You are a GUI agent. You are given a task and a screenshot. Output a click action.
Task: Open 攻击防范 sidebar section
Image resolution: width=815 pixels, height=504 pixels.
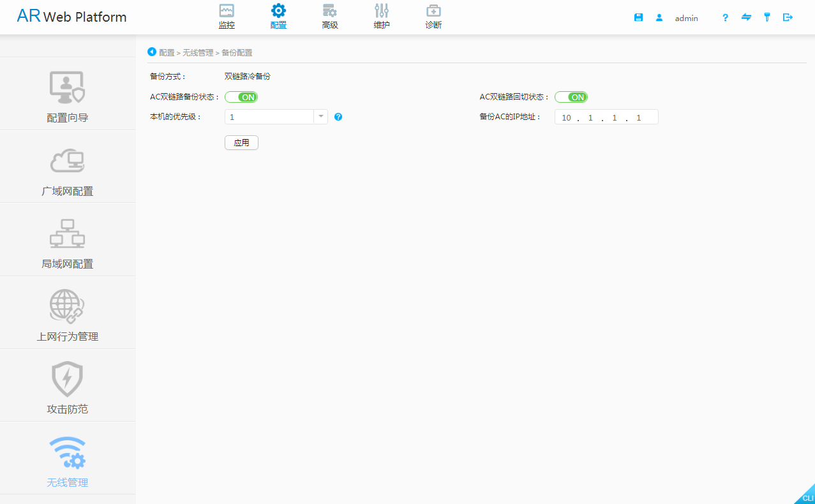click(x=68, y=385)
